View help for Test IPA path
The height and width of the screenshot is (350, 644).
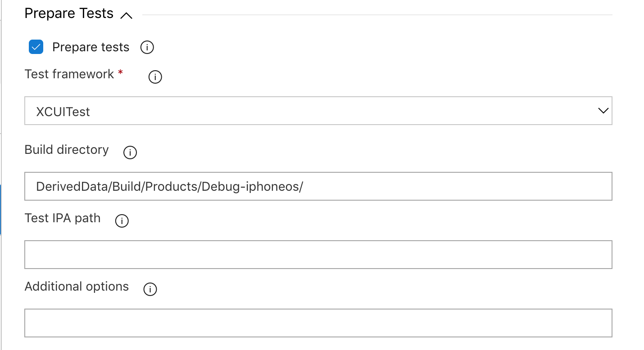click(x=122, y=221)
